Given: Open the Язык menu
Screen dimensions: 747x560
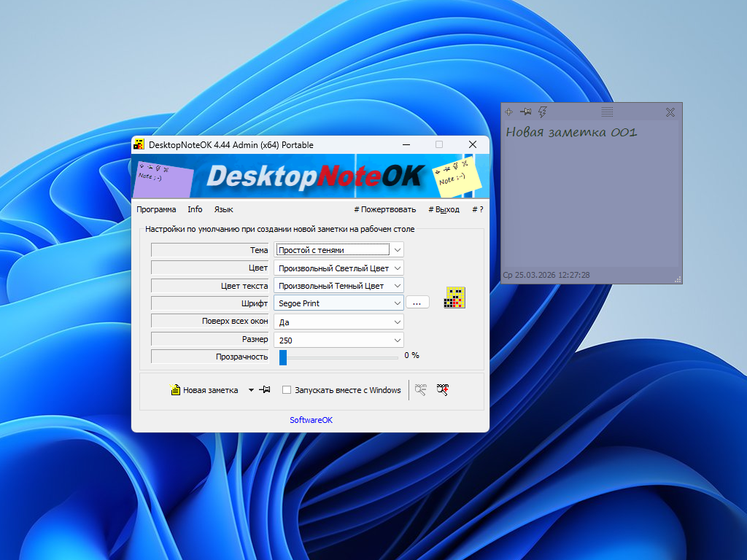Looking at the screenshot, I should click(223, 209).
